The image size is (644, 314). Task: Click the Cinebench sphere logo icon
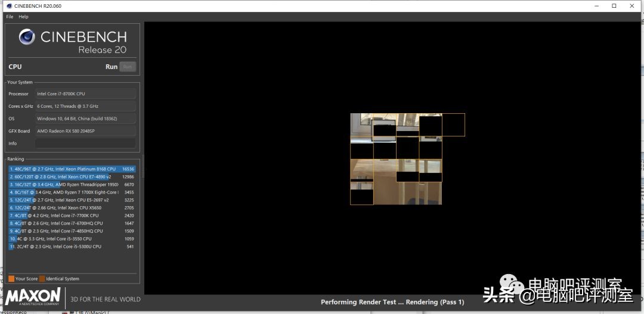(x=27, y=38)
